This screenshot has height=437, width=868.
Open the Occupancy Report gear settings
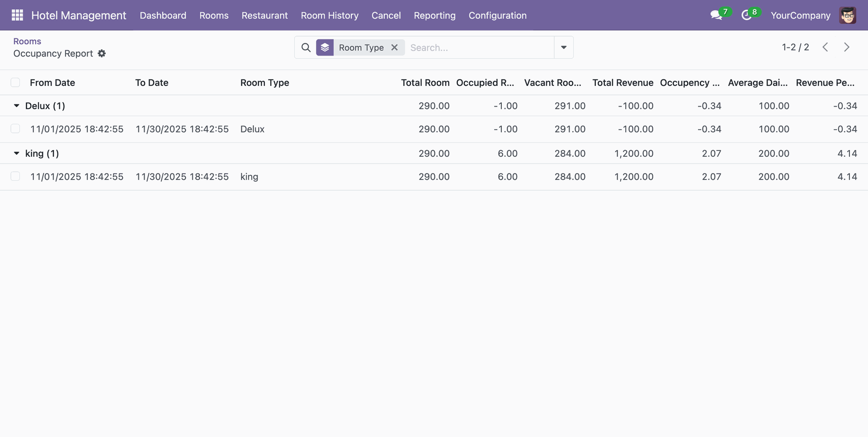coord(102,53)
